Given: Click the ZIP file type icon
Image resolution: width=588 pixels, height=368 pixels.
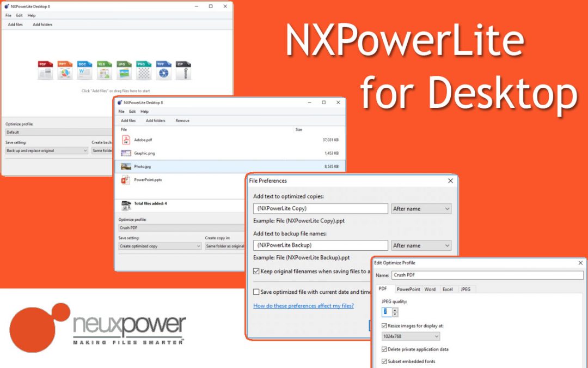Looking at the screenshot, I should pyautogui.click(x=183, y=70).
